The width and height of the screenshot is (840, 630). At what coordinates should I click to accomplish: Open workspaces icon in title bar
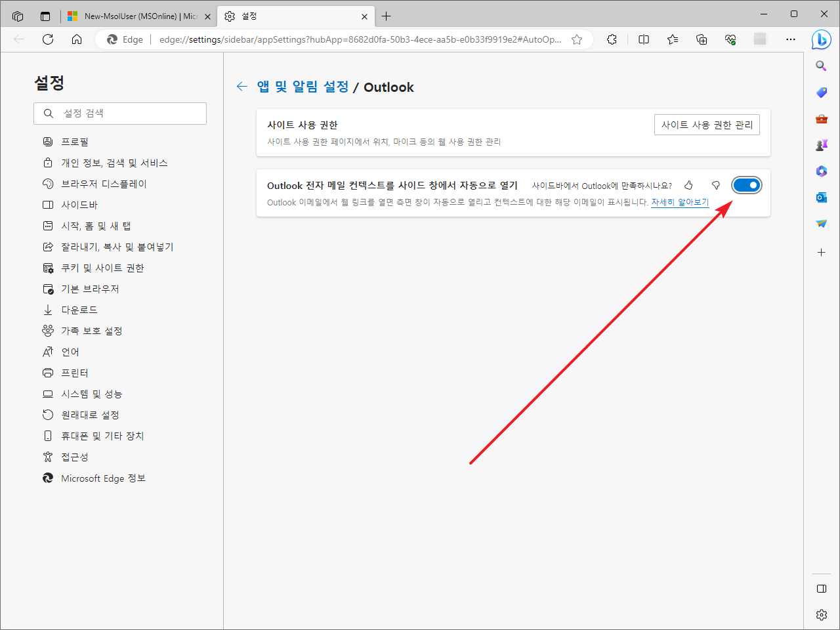(18, 16)
